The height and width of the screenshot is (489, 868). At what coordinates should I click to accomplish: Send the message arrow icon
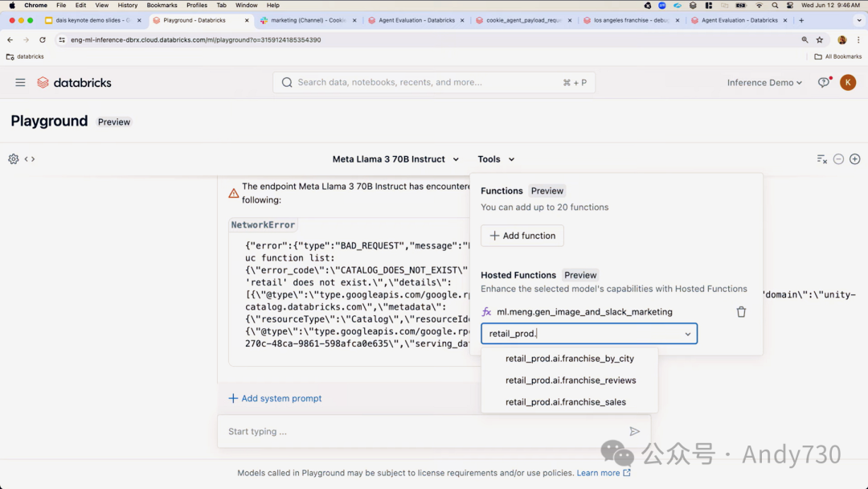[634, 431]
